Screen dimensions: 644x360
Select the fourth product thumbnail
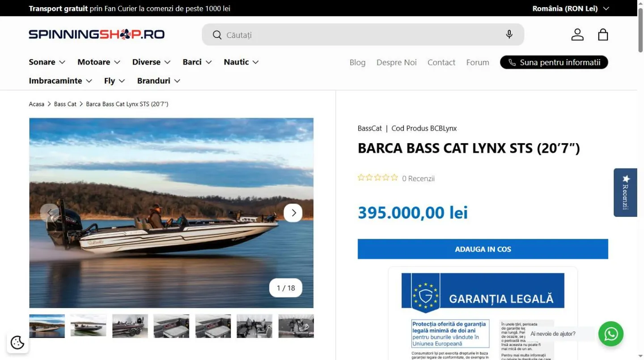pyautogui.click(x=171, y=326)
